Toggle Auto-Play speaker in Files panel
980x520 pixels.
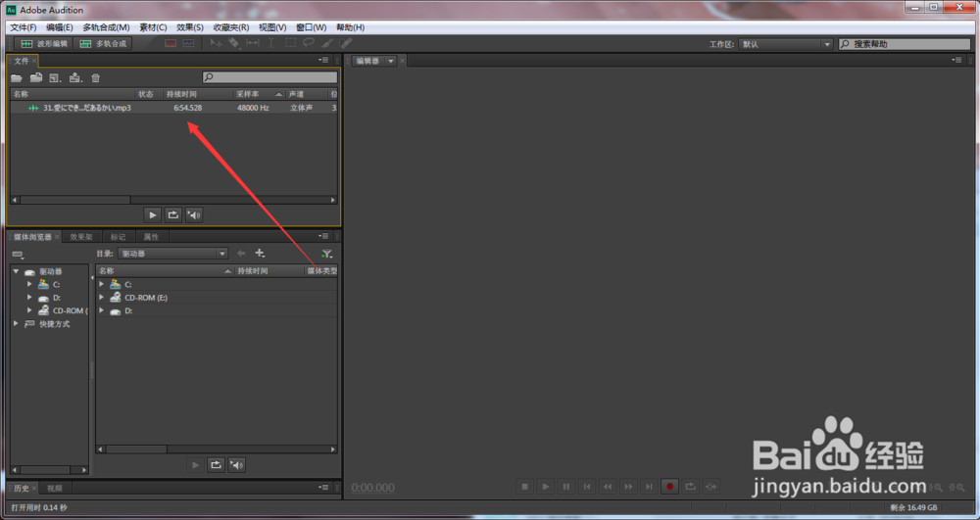tap(194, 214)
